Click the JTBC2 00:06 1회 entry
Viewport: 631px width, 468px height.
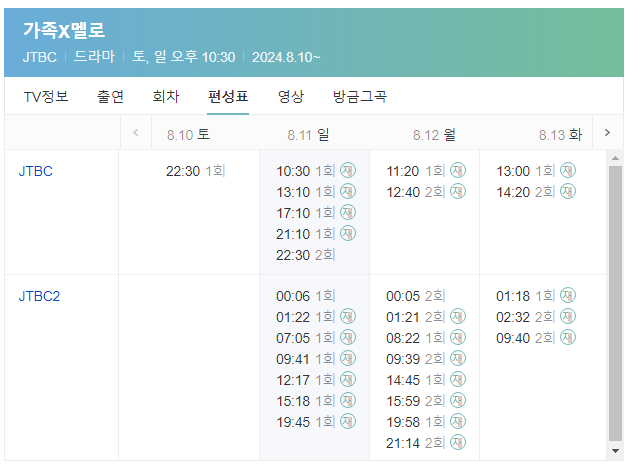tap(305, 296)
